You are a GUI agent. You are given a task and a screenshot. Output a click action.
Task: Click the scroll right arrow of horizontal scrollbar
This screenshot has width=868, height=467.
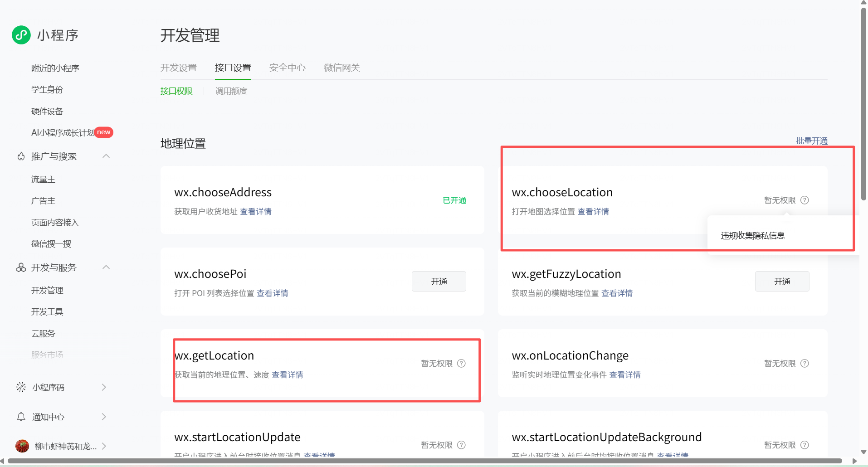[854, 461]
